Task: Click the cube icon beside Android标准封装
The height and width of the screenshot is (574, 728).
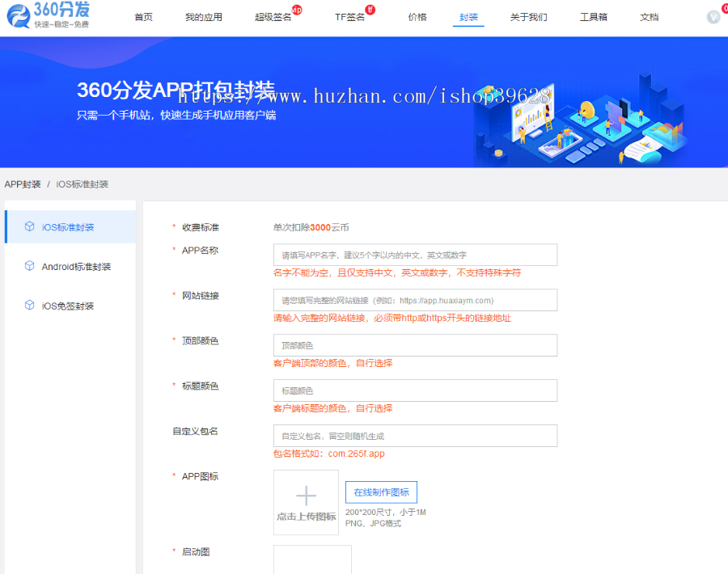Action: (29, 266)
